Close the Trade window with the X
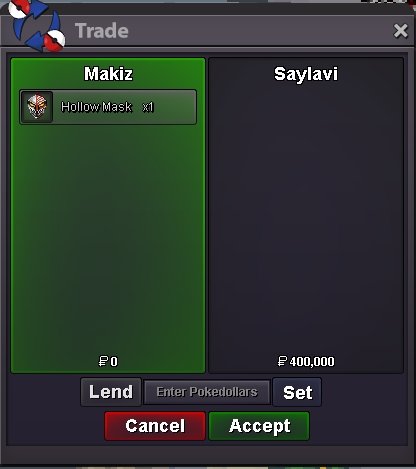The width and height of the screenshot is (416, 469). 400,31
